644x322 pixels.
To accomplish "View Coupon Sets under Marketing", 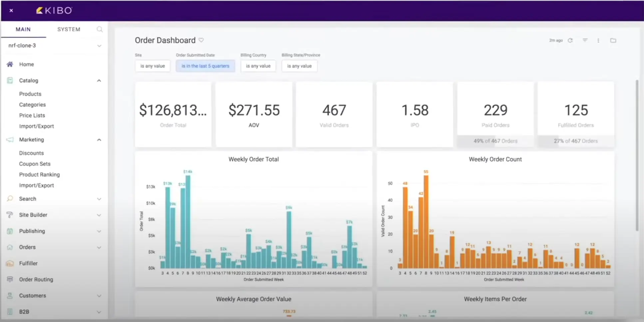I will pyautogui.click(x=35, y=163).
